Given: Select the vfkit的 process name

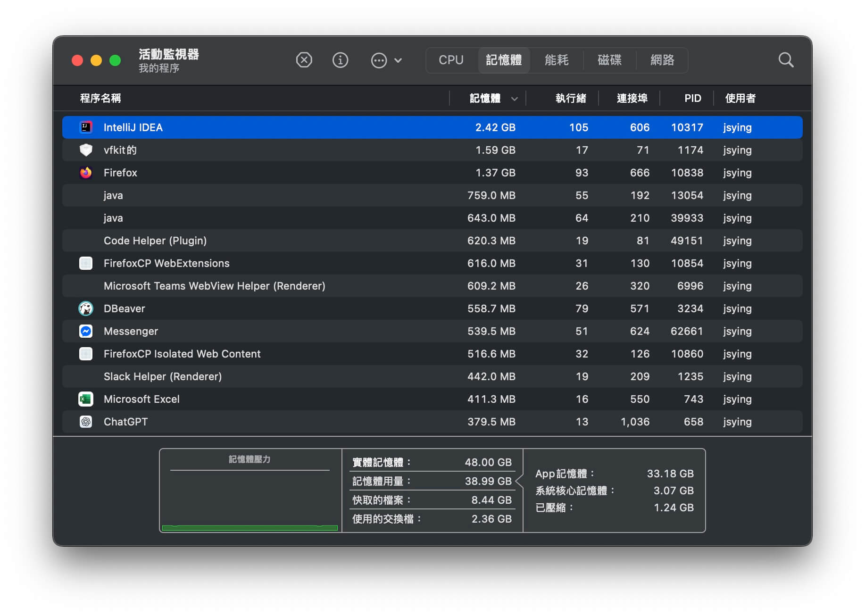Looking at the screenshot, I should coord(120,150).
